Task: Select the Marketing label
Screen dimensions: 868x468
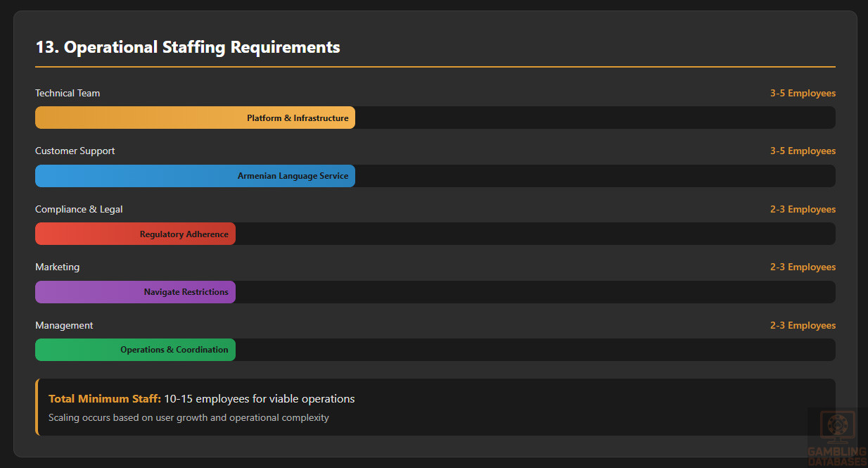Action: pyautogui.click(x=57, y=267)
